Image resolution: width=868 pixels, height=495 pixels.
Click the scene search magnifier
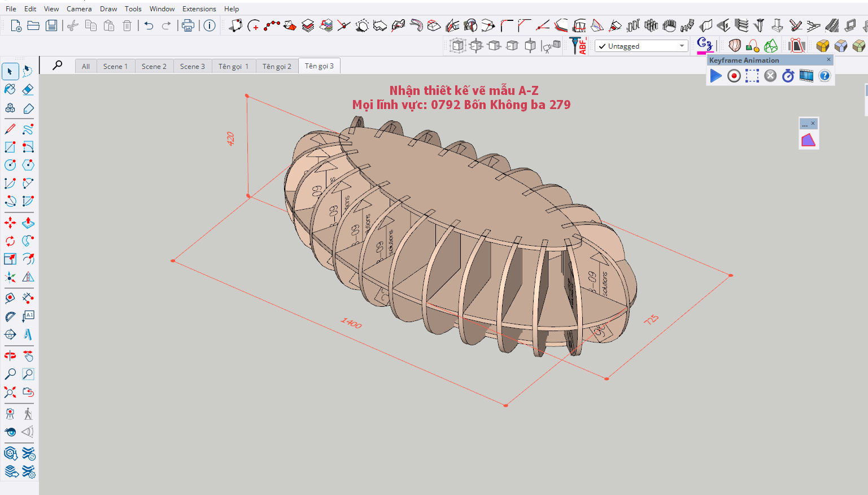[58, 66]
